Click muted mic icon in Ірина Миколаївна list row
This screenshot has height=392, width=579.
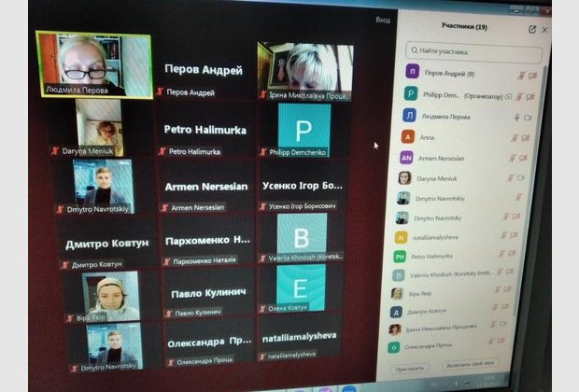click(x=493, y=325)
